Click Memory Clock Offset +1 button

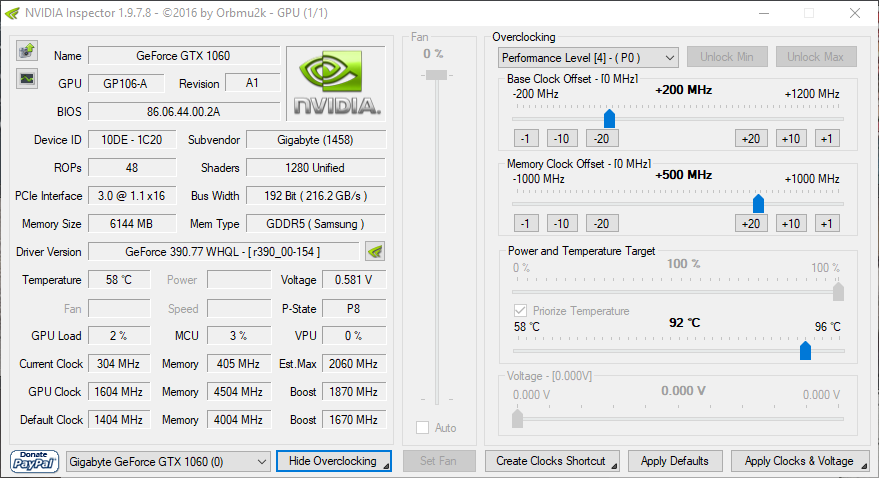[x=827, y=224]
